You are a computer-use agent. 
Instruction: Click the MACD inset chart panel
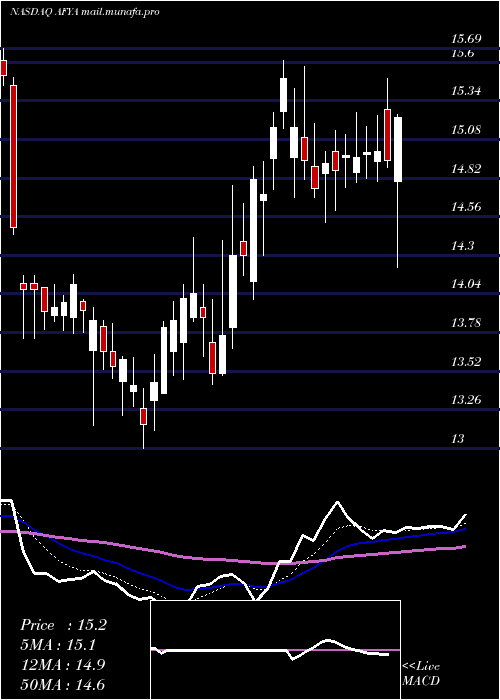click(x=275, y=650)
